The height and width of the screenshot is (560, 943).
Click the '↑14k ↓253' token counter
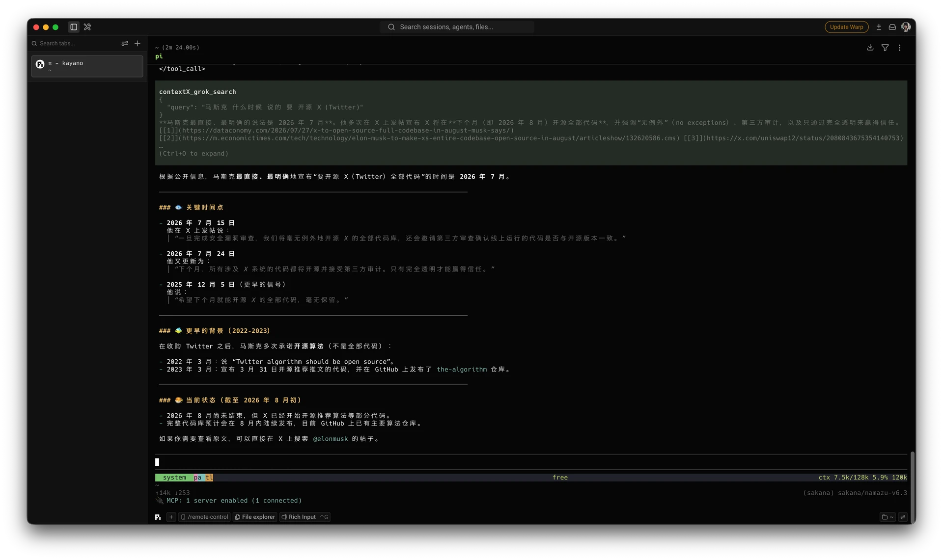(x=172, y=493)
